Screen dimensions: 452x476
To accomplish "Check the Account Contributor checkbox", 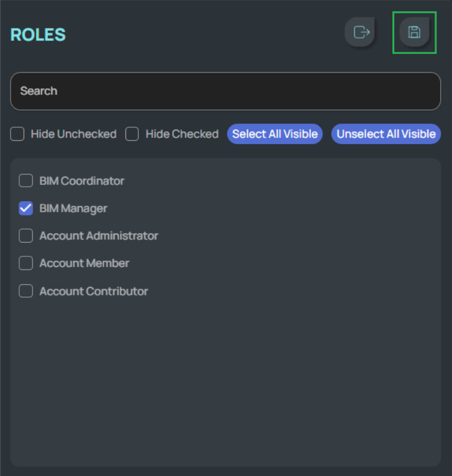I will click(25, 291).
